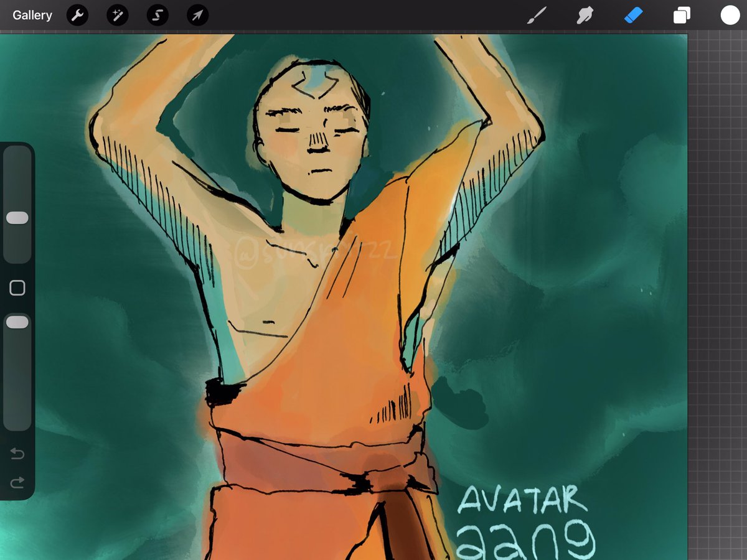Return to the Gallery
The height and width of the screenshot is (560, 747).
[x=32, y=16]
